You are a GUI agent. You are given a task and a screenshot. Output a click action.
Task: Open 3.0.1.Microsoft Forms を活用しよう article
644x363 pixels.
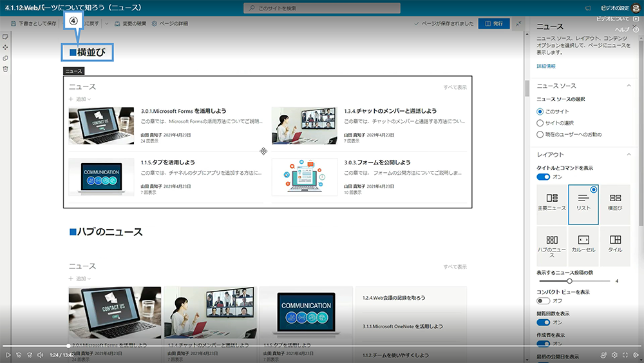click(184, 111)
